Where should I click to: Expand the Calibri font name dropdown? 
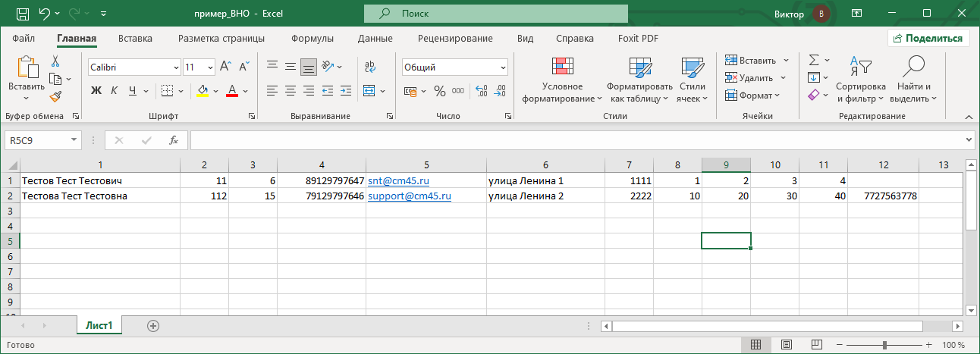coord(175,67)
